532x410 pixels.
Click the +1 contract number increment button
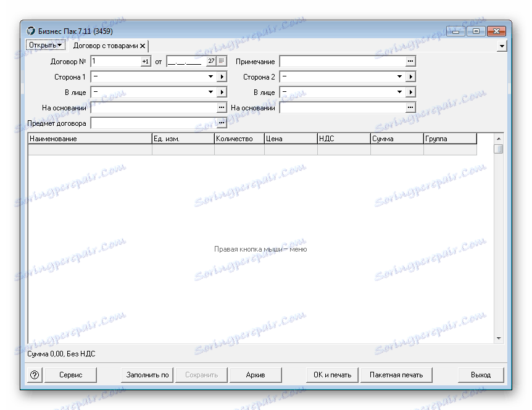(x=145, y=61)
